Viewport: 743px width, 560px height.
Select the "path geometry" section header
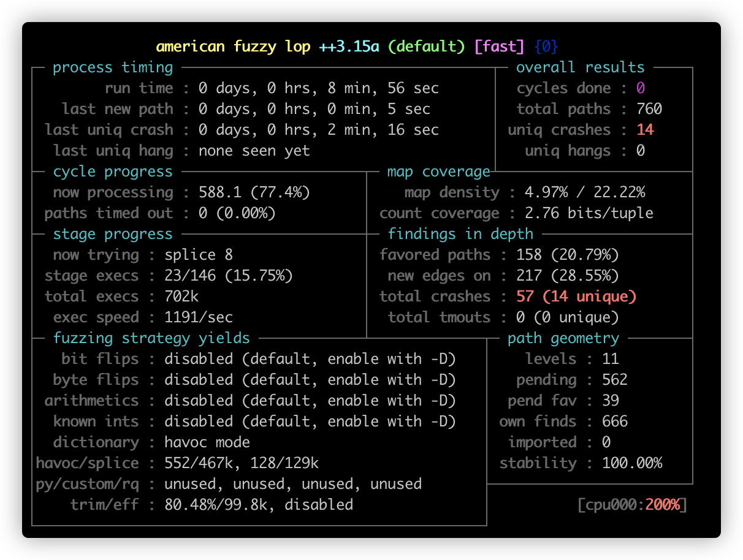pyautogui.click(x=563, y=338)
